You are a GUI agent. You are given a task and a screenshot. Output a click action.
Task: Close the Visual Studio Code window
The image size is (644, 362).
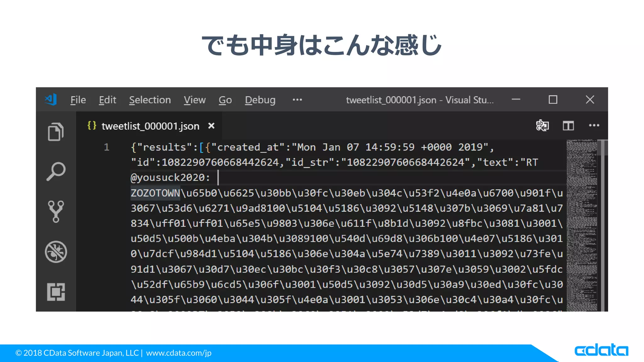click(590, 100)
